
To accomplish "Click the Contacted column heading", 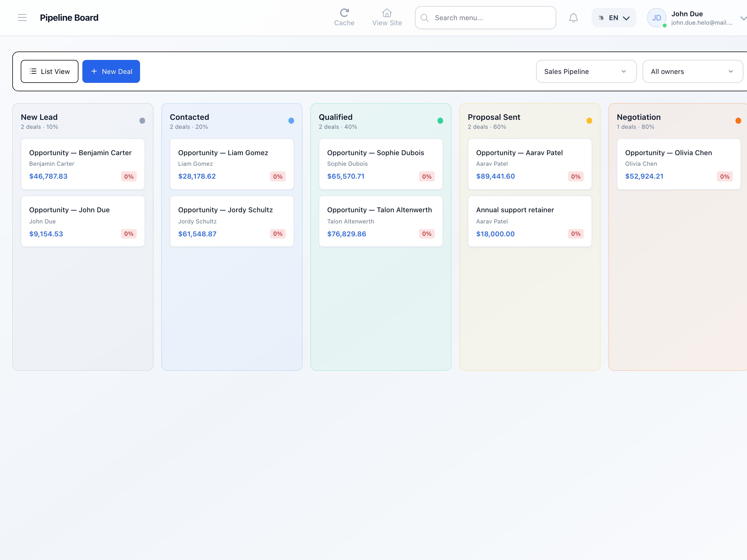I will (x=189, y=117).
